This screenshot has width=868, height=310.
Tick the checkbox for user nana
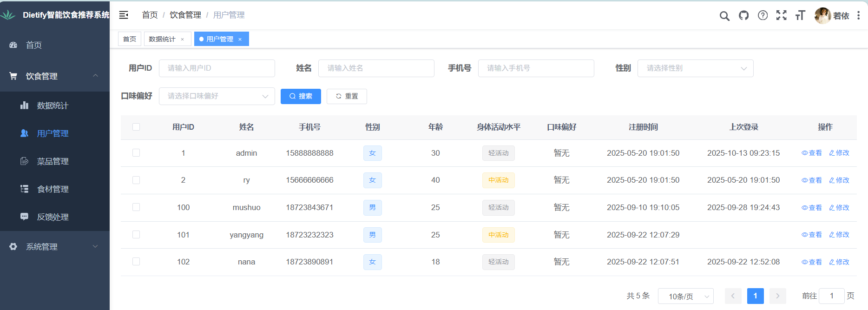(136, 262)
